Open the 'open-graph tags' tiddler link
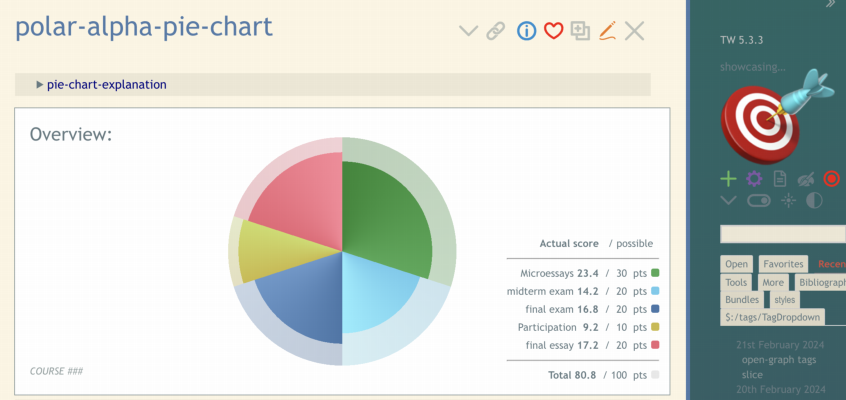This screenshot has width=846, height=400. point(778,360)
